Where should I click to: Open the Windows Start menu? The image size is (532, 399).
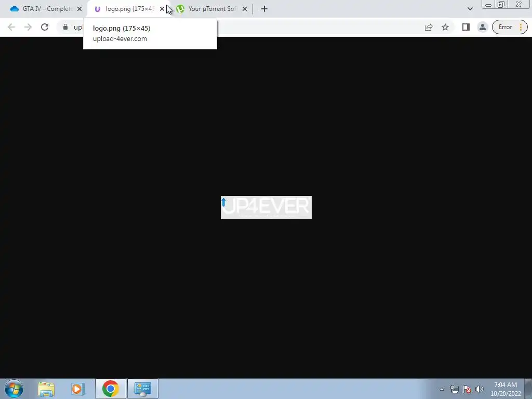tap(14, 389)
